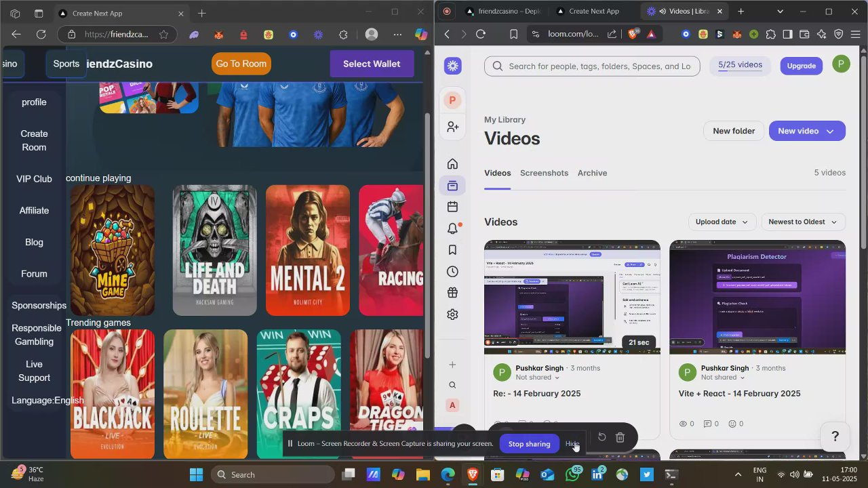The image size is (868, 488).
Task: Open the Loom add plus icon in sidebar
Action: tap(452, 365)
